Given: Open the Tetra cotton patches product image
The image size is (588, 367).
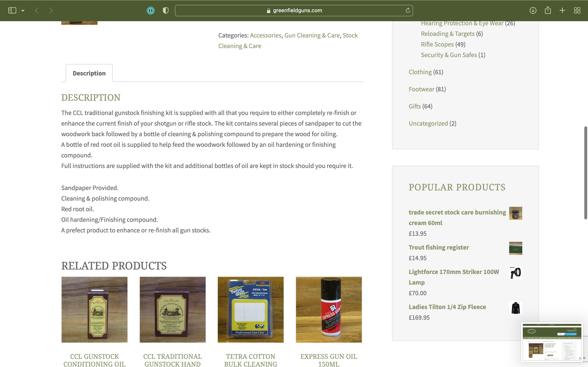Looking at the screenshot, I should click(251, 310).
